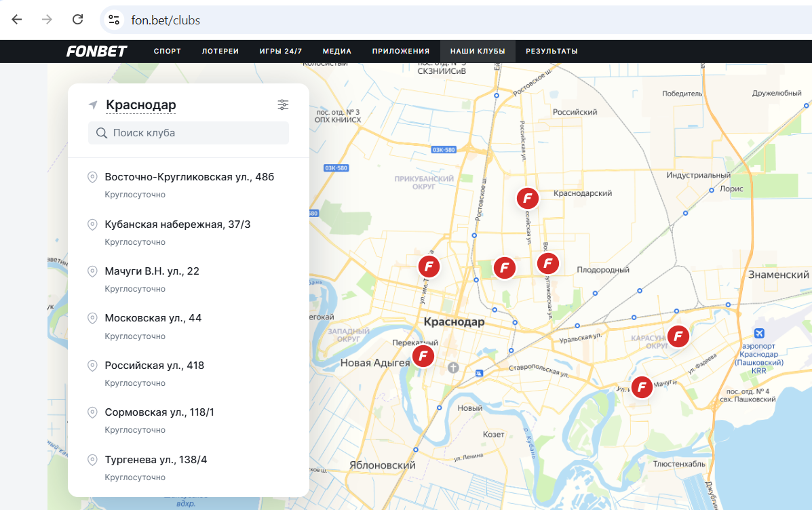
Task: Click pin icon beside Московская ул., 44
Action: pyautogui.click(x=92, y=319)
